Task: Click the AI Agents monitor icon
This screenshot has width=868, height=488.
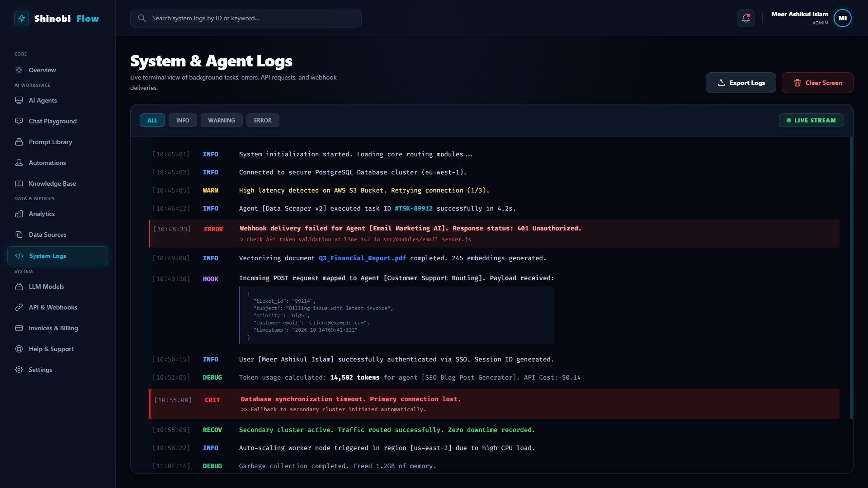Action: [x=19, y=100]
